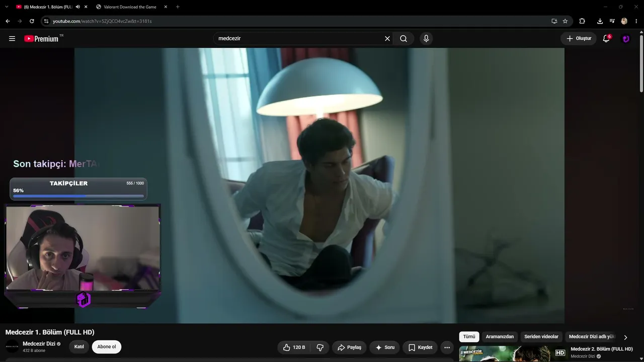Open browser extensions puzzle icon

582,21
